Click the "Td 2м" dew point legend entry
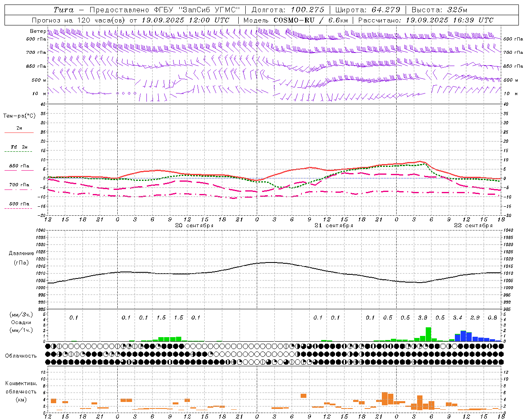Image resolution: width=525 pixels, height=420 pixels. click(19, 147)
